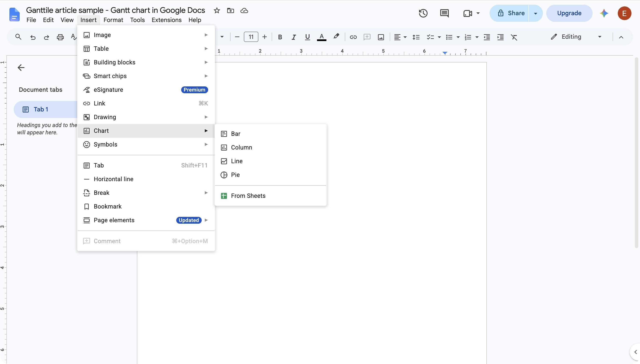This screenshot has width=640, height=364.
Task: Click the Share button
Action: click(510, 13)
